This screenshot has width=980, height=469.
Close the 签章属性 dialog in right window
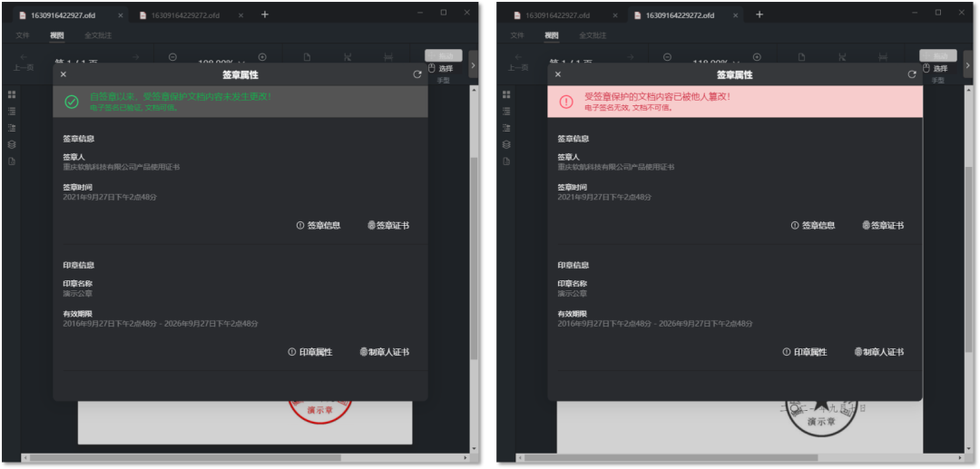[x=558, y=74]
